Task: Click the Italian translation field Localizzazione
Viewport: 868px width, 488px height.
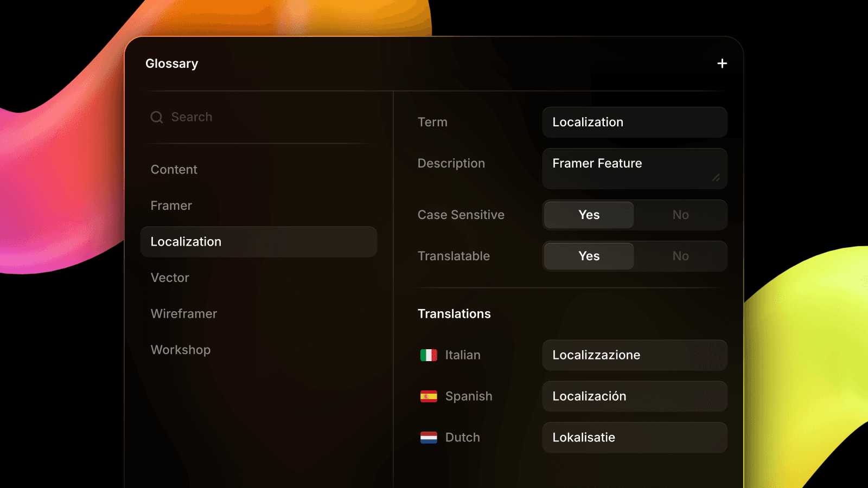Action: (x=634, y=355)
